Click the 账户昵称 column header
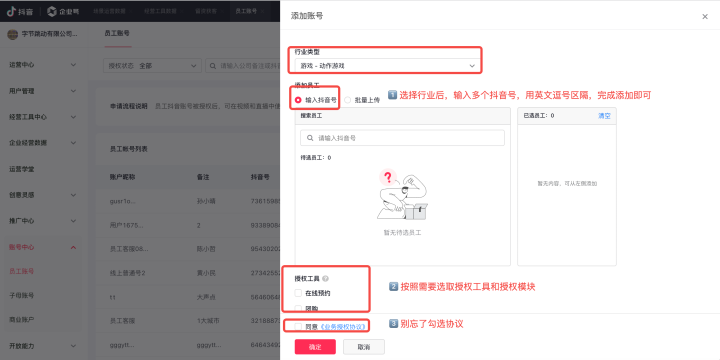 123,177
